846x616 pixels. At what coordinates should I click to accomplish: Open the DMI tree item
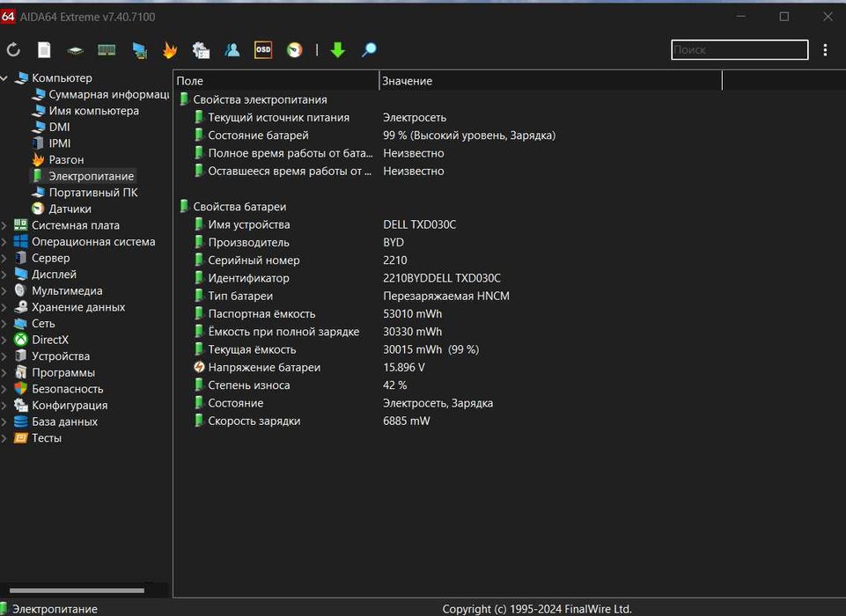[x=51, y=128]
